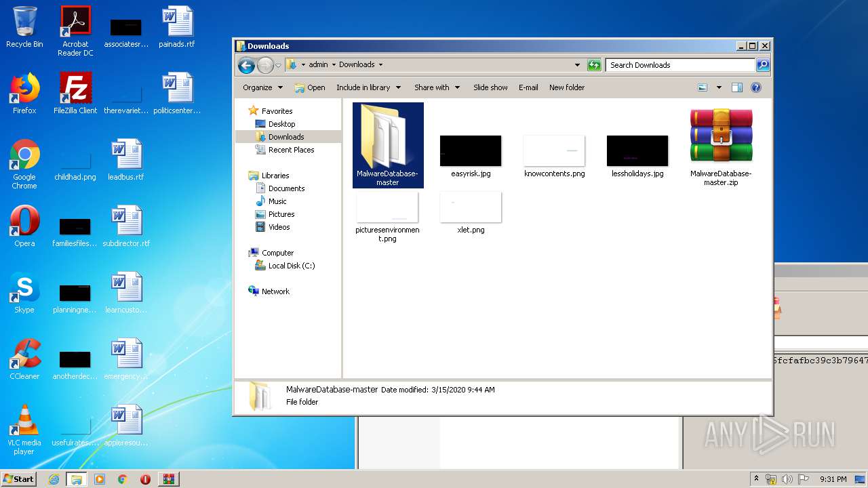Open Internet Explorer from taskbar
The height and width of the screenshot is (488, 868).
click(54, 479)
